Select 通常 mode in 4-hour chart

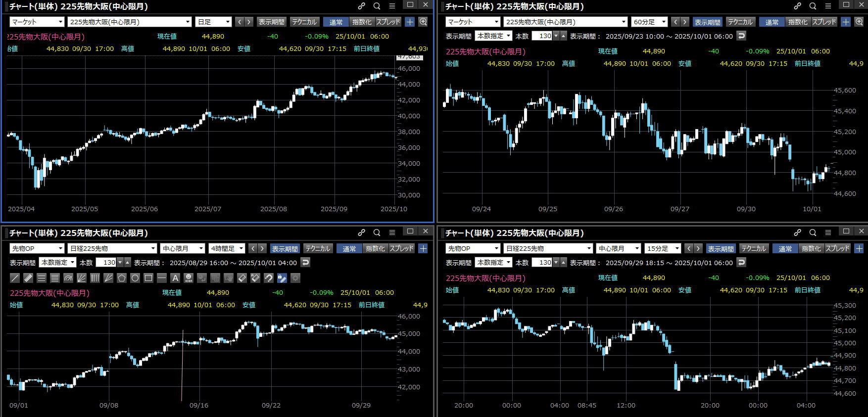[x=349, y=248]
